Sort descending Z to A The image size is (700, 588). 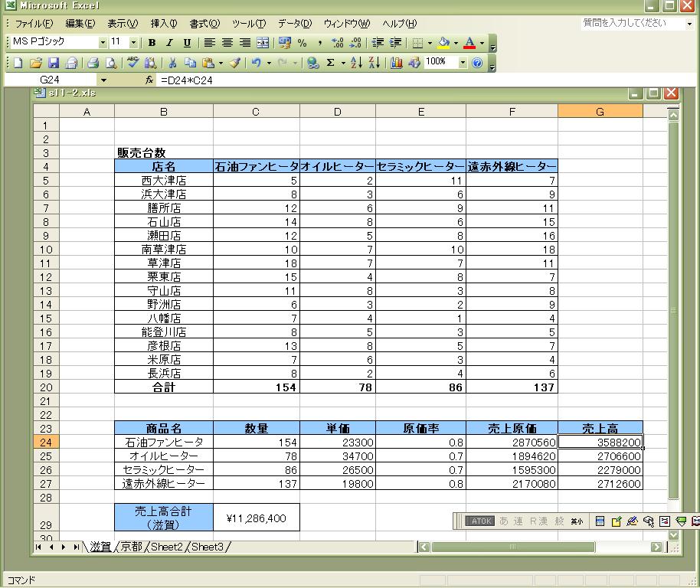coord(374,63)
